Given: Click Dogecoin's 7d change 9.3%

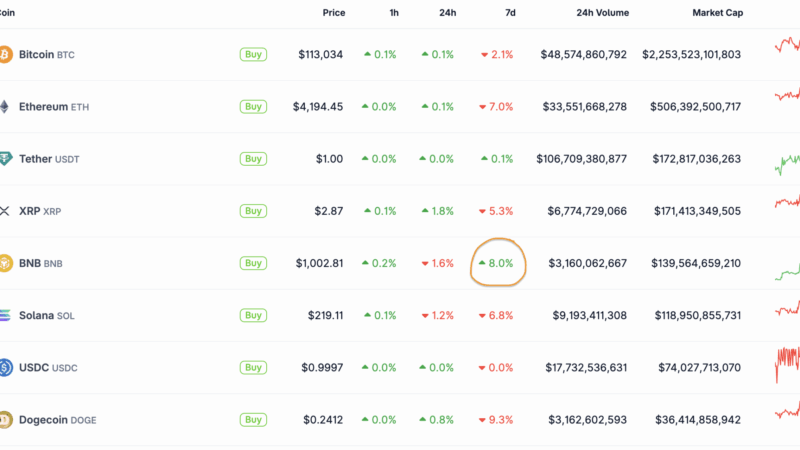Looking at the screenshot, I should click(x=496, y=420).
